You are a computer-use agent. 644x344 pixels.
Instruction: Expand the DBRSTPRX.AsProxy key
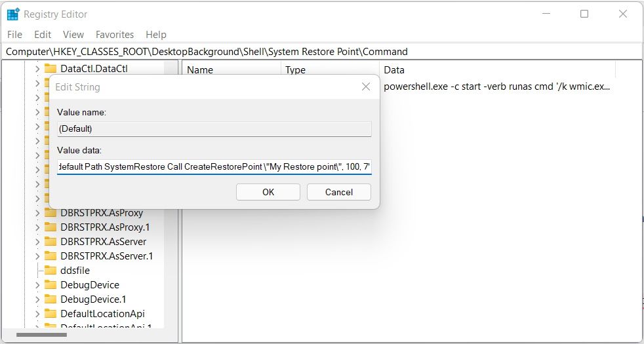tap(37, 213)
